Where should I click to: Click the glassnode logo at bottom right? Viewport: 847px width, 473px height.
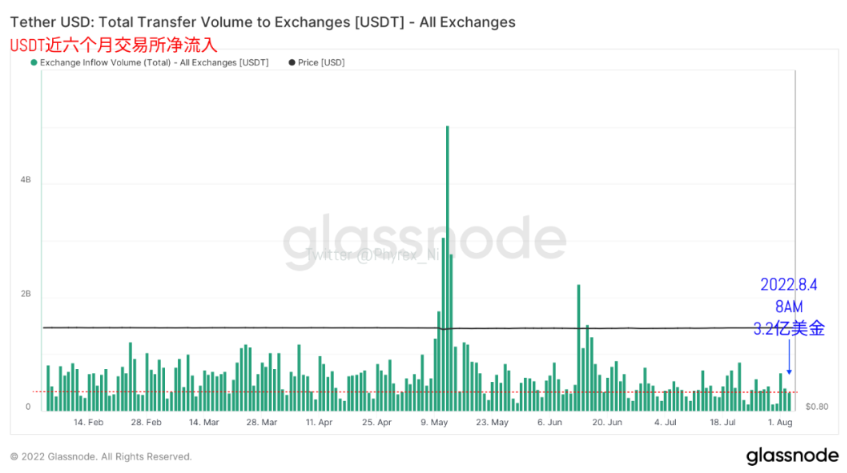(x=792, y=456)
